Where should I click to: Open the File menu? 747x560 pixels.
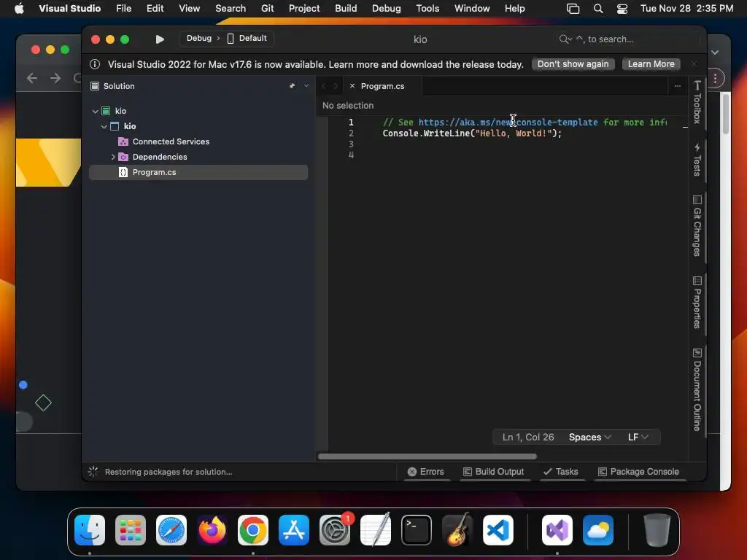coord(124,9)
